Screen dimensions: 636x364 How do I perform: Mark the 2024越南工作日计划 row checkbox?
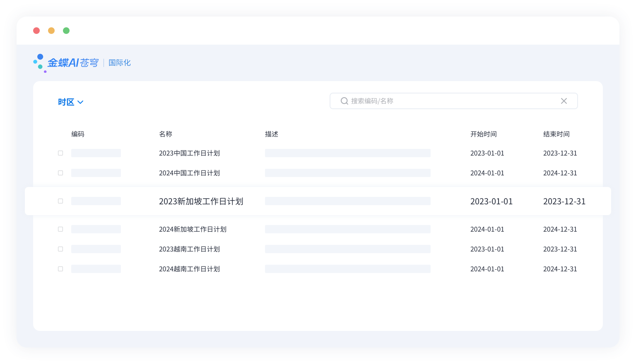coord(60,269)
